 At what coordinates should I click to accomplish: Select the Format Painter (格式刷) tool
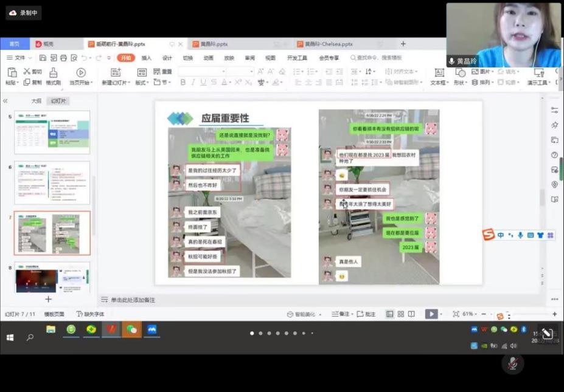click(53, 73)
